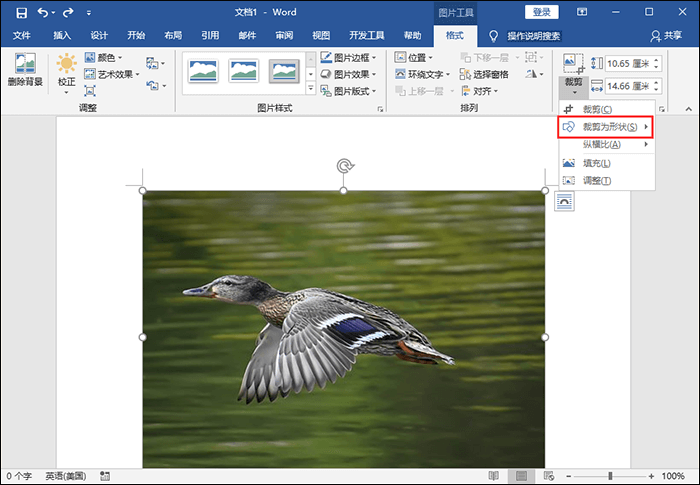Select the third picture style thumbnail
The image size is (700, 485).
(284, 71)
